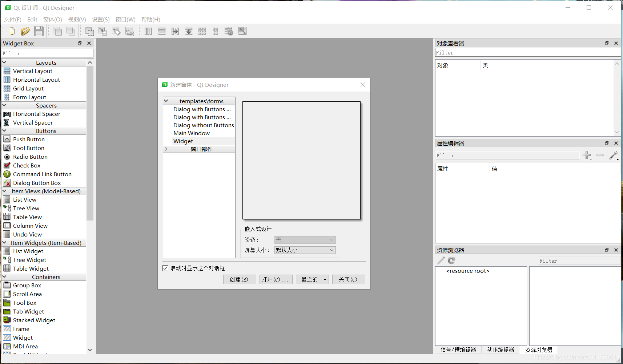Open the property editor wrench configure icon
Viewport: 623px width, 364px height.
point(614,155)
